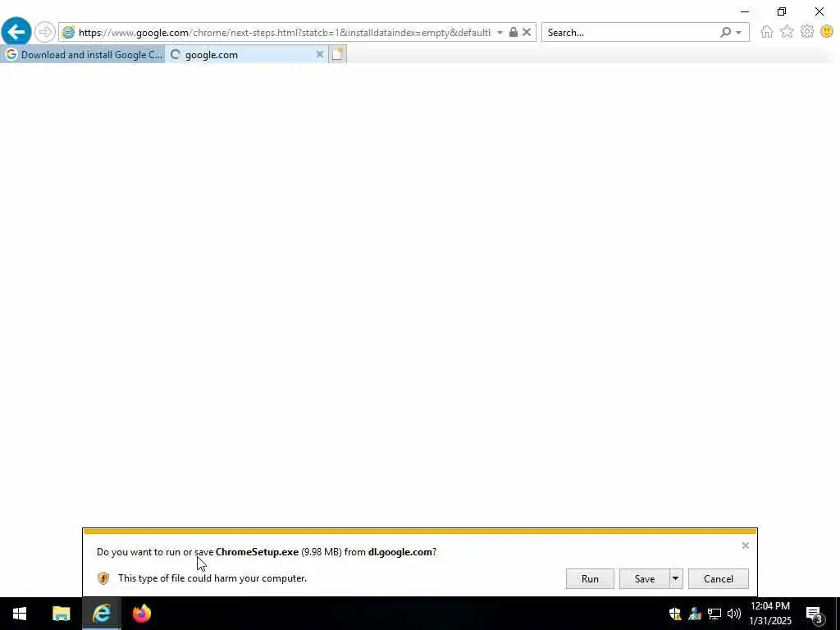
Task: Open the network tray icon
Action: pyautogui.click(x=714, y=614)
